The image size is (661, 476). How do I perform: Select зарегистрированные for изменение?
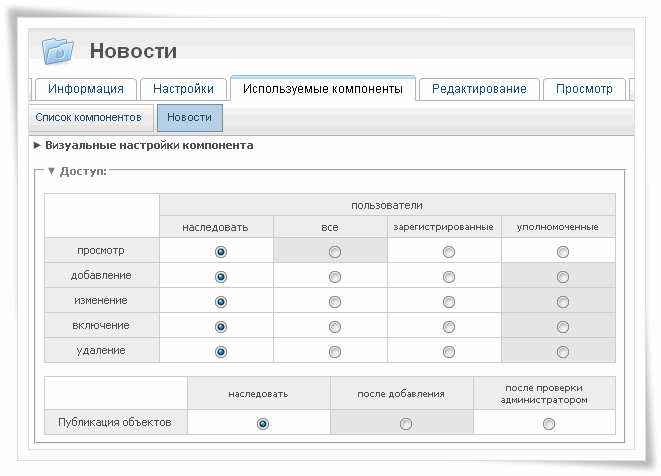(449, 302)
